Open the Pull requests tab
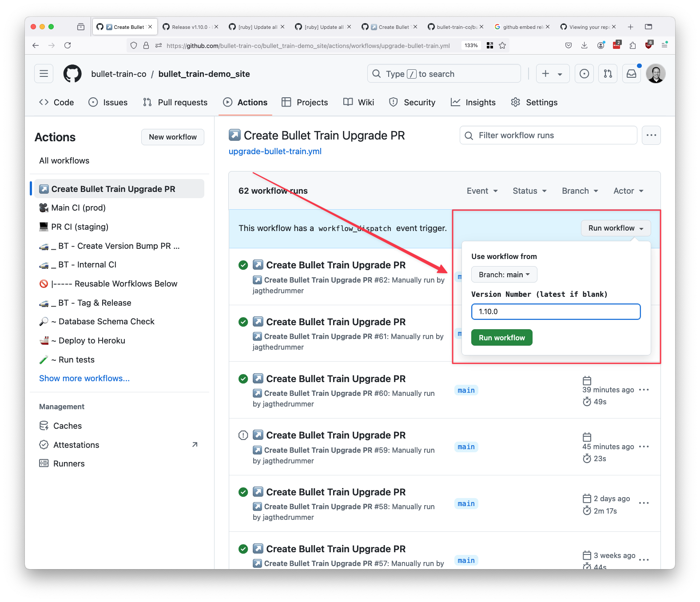The width and height of the screenshot is (700, 602). pos(175,102)
